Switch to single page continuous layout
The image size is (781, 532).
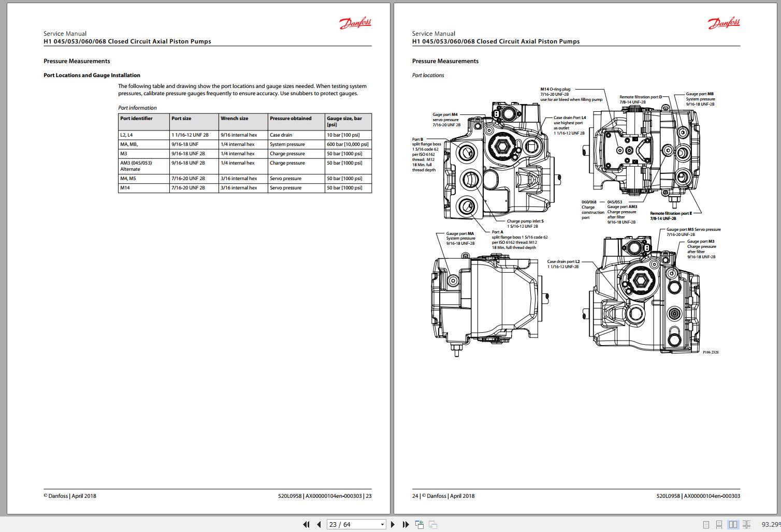click(x=719, y=524)
